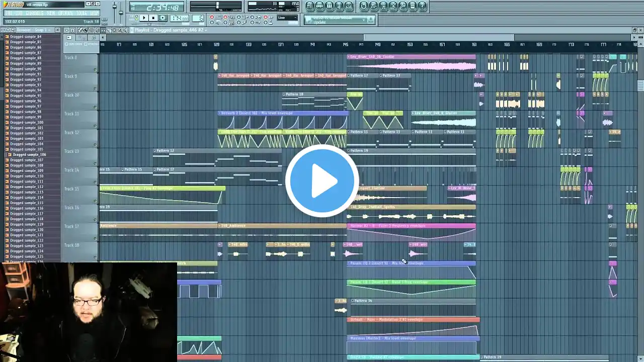Open the OPTIONS menu

(x=65, y=13)
